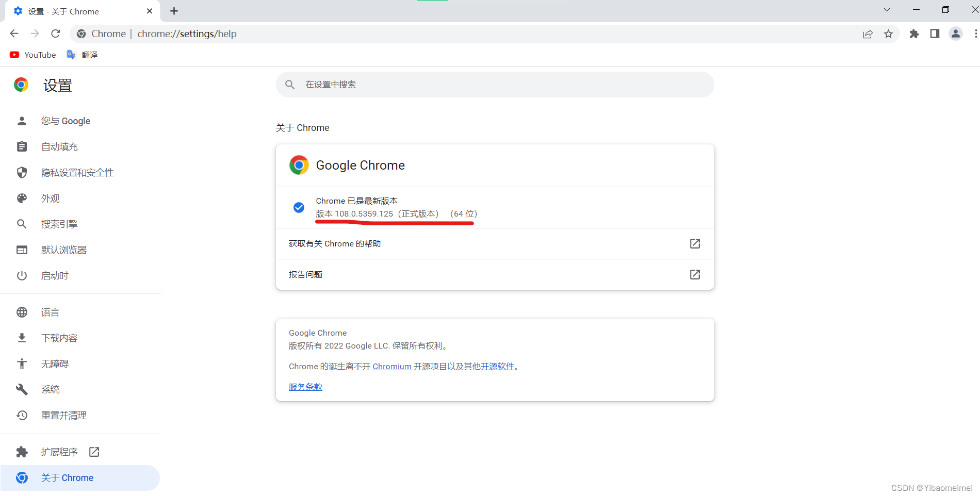Close the 设置 - 关于 Chrome tab
This screenshot has width=980, height=496.
pos(150,11)
